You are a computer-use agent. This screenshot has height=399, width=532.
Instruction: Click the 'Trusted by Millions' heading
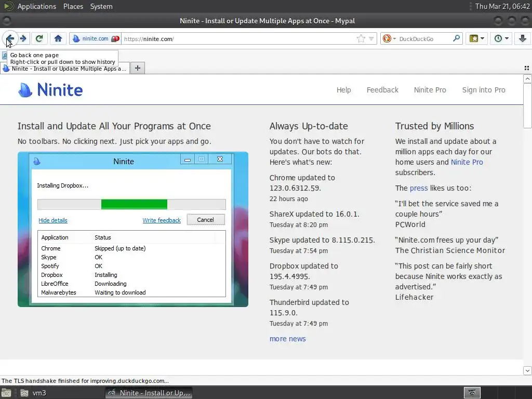pyautogui.click(x=434, y=126)
